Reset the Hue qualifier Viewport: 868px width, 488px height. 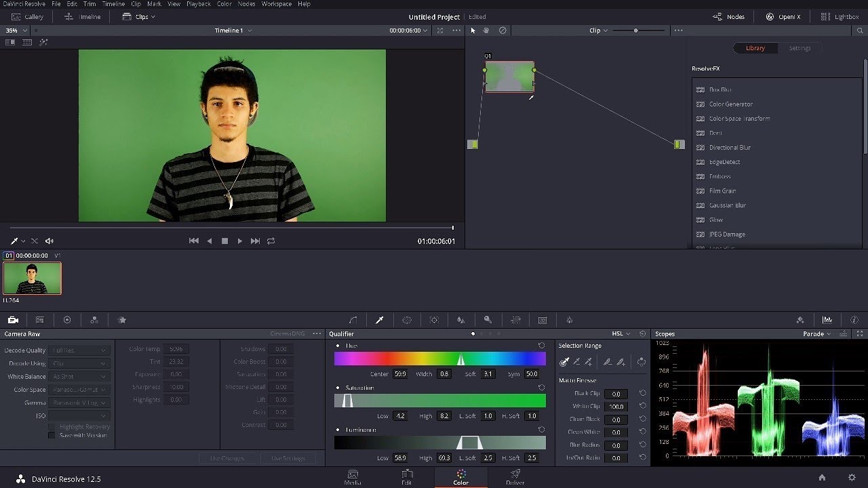[541, 346]
